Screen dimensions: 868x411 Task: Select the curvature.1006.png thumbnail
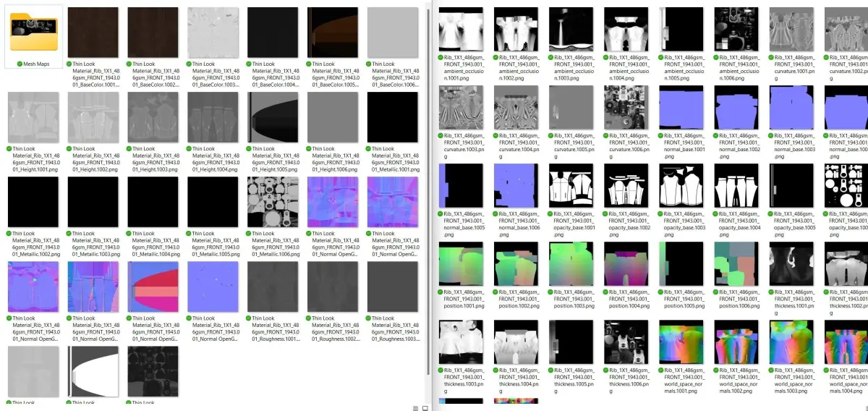(x=627, y=108)
